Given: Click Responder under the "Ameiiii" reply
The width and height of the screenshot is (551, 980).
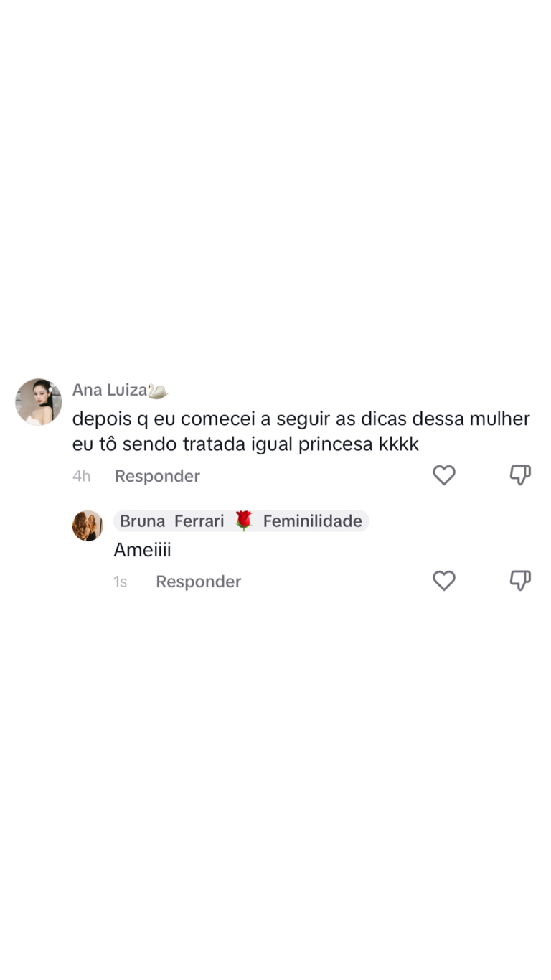Looking at the screenshot, I should point(198,582).
